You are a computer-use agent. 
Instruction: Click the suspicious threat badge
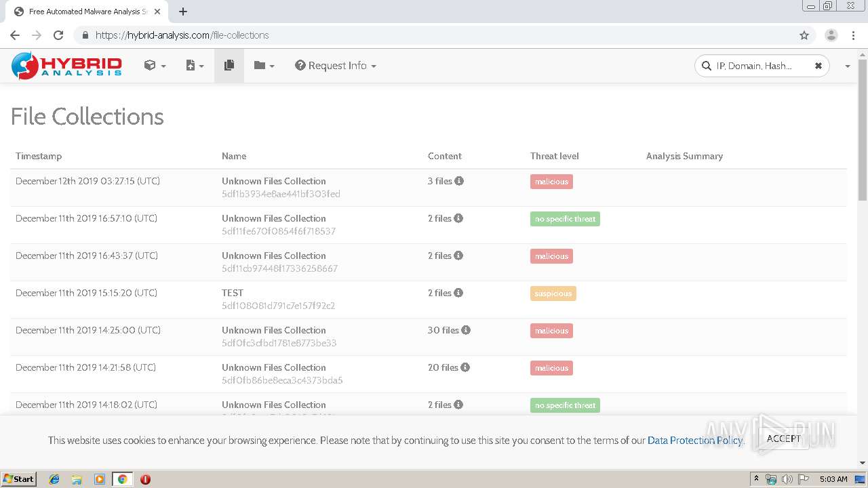(x=553, y=293)
